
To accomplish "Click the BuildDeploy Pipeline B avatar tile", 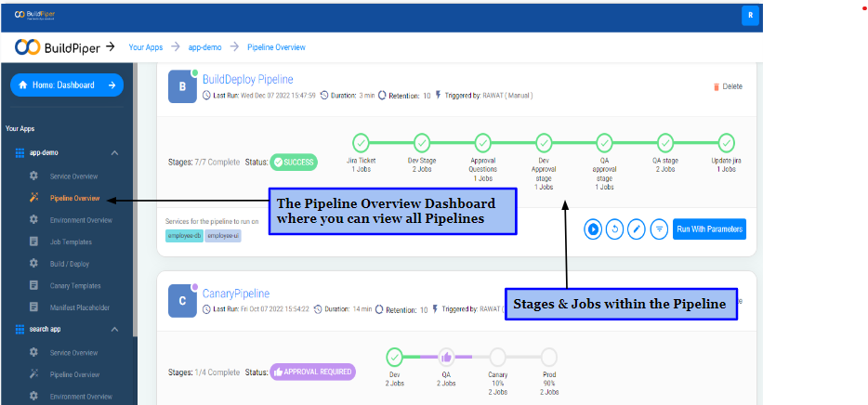I will pos(182,86).
